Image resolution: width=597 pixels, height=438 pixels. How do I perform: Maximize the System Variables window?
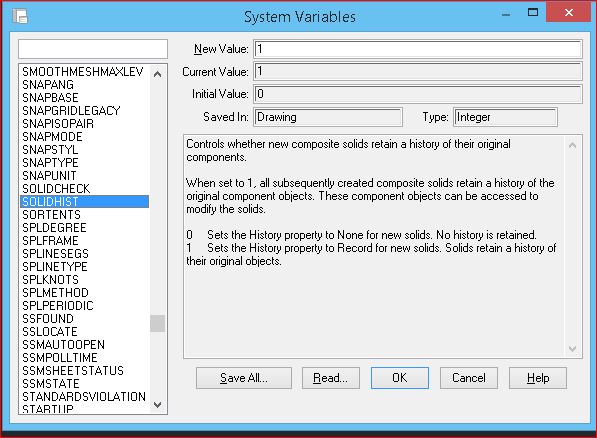533,13
